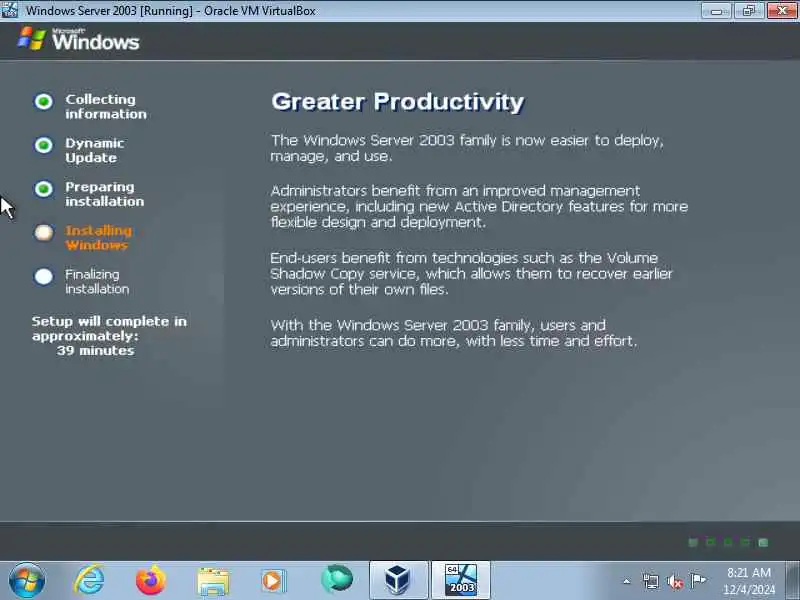The image size is (800, 600).
Task: Click the '39 minutes' remaining time text
Action: (x=95, y=351)
